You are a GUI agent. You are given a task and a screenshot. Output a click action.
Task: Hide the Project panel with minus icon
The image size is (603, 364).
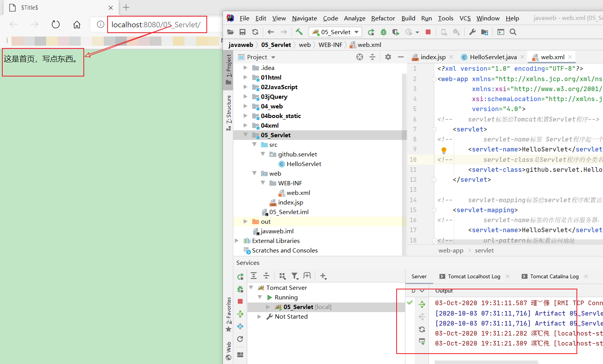[x=400, y=57]
